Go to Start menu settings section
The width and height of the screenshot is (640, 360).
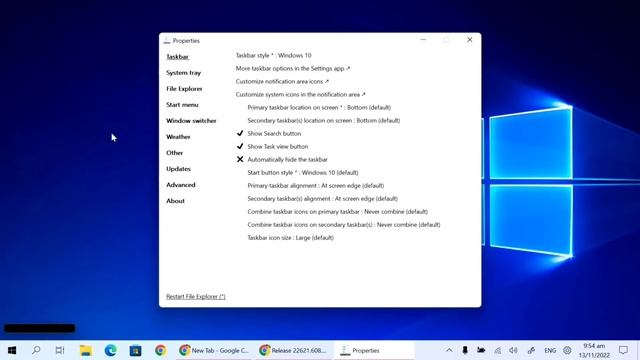[x=182, y=105]
